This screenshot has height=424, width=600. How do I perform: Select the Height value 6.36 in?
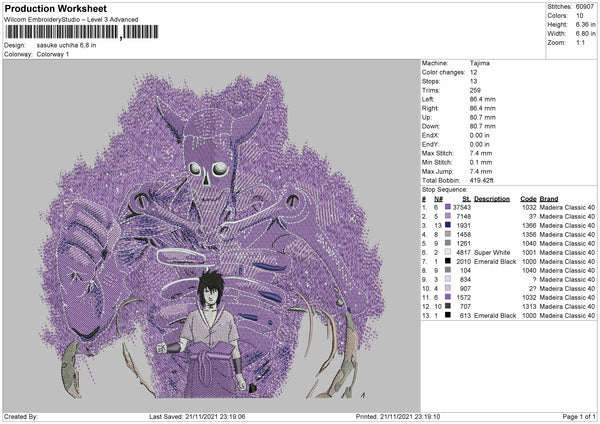pos(585,24)
